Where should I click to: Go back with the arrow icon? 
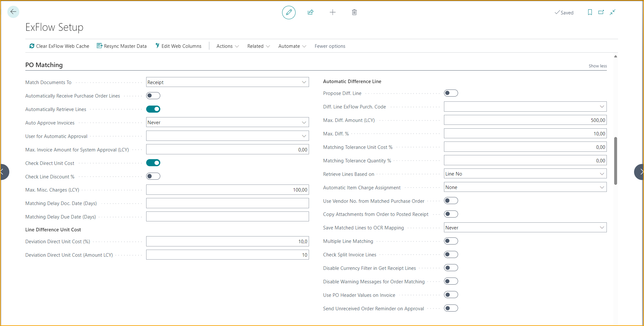click(13, 12)
